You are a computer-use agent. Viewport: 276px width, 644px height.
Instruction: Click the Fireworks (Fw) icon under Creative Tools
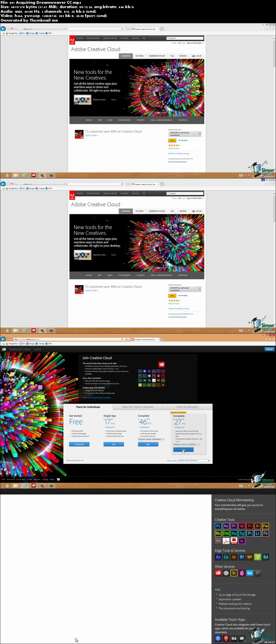265,526
